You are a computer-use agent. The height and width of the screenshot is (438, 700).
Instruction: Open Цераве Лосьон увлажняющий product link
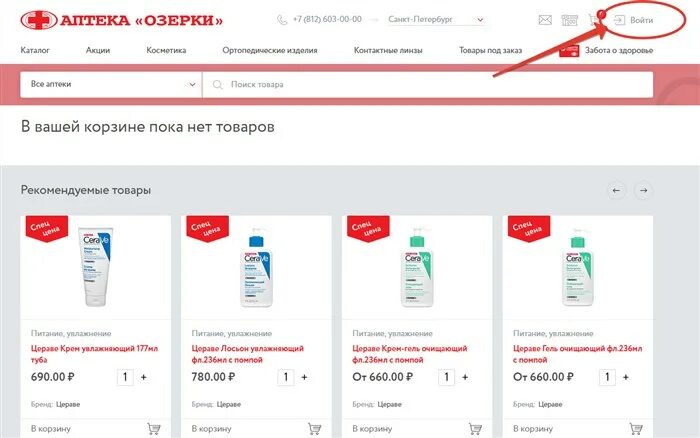247,354
